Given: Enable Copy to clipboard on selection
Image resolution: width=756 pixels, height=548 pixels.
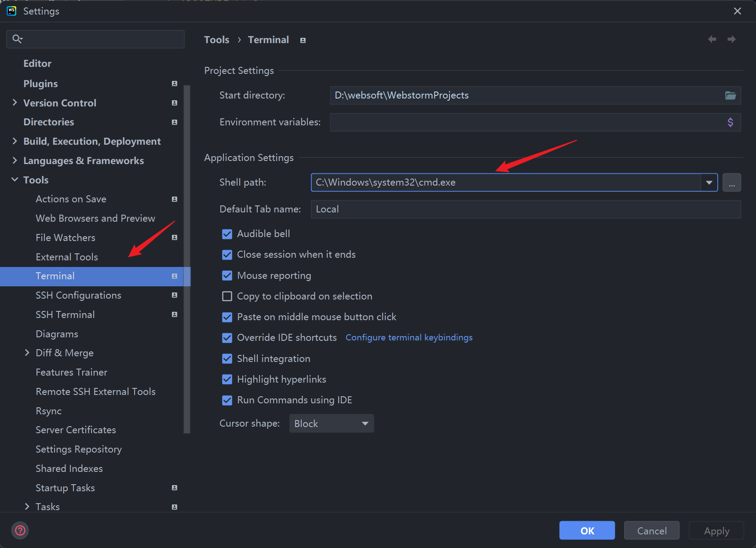Looking at the screenshot, I should tap(227, 296).
